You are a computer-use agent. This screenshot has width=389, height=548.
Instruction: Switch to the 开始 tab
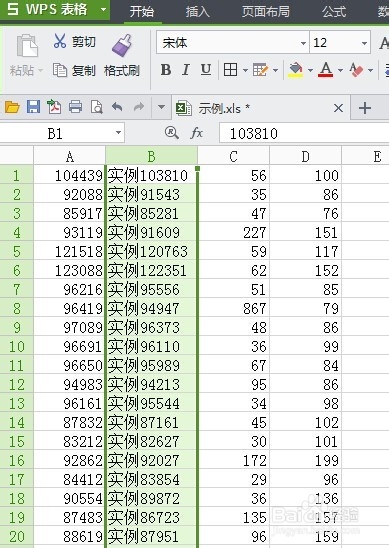(x=142, y=12)
